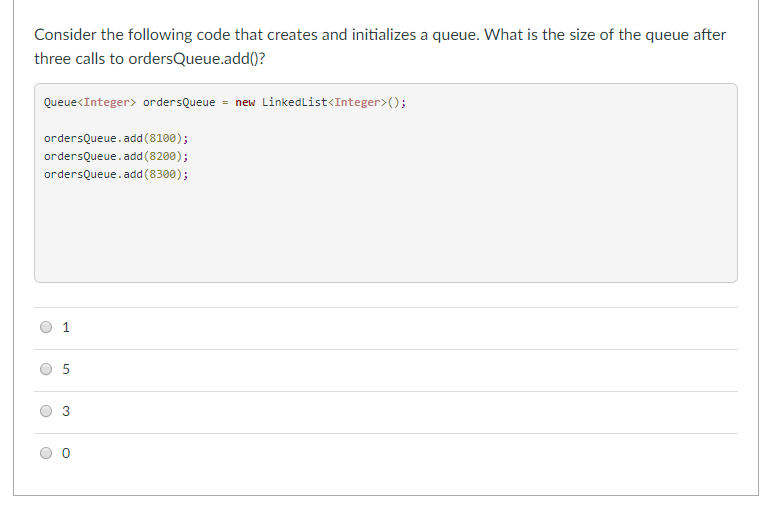This screenshot has height=526, width=771.
Task: Choose the radio option labeled 3
Action: click(x=46, y=411)
